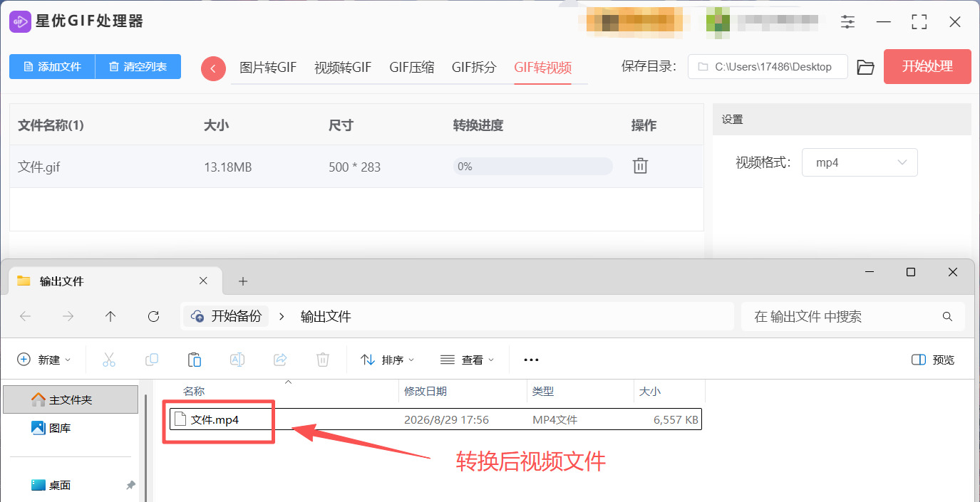Switch to the 图片转GIF tab
This screenshot has height=502, width=980.
coord(268,68)
